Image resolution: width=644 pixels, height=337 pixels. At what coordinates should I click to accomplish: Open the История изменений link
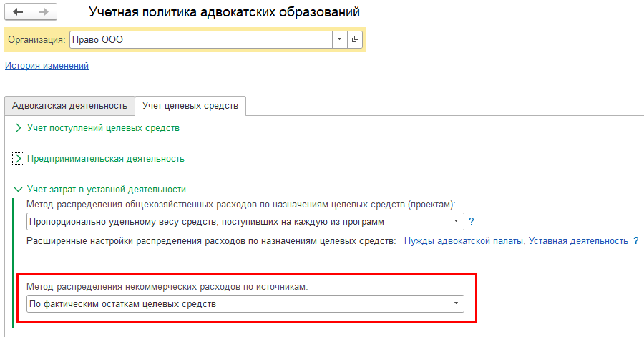click(47, 66)
